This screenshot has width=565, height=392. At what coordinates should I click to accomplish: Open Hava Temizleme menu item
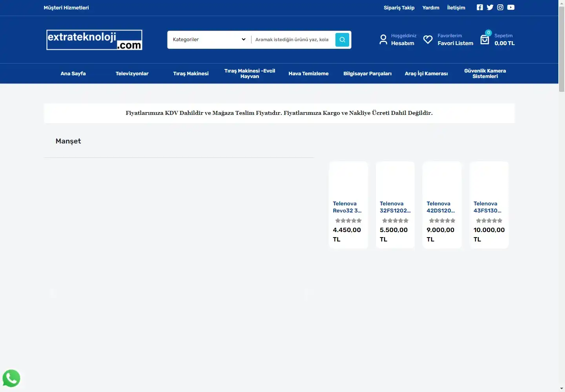pyautogui.click(x=309, y=74)
